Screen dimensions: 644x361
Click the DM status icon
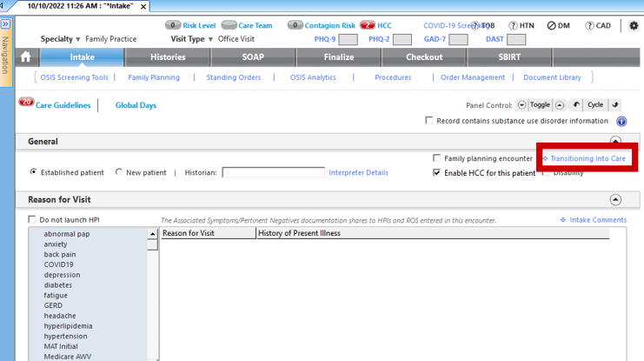point(551,25)
